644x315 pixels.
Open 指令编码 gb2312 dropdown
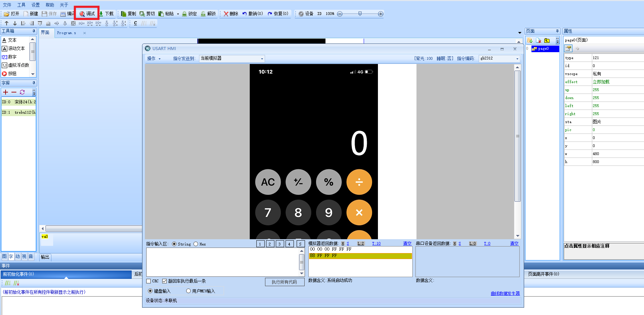[499, 58]
